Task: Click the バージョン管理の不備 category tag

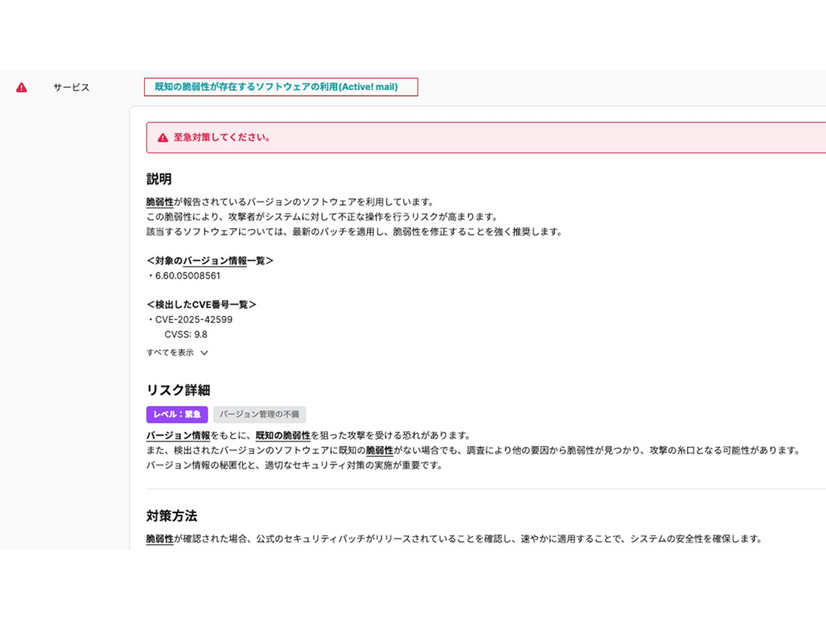Action: tap(258, 414)
